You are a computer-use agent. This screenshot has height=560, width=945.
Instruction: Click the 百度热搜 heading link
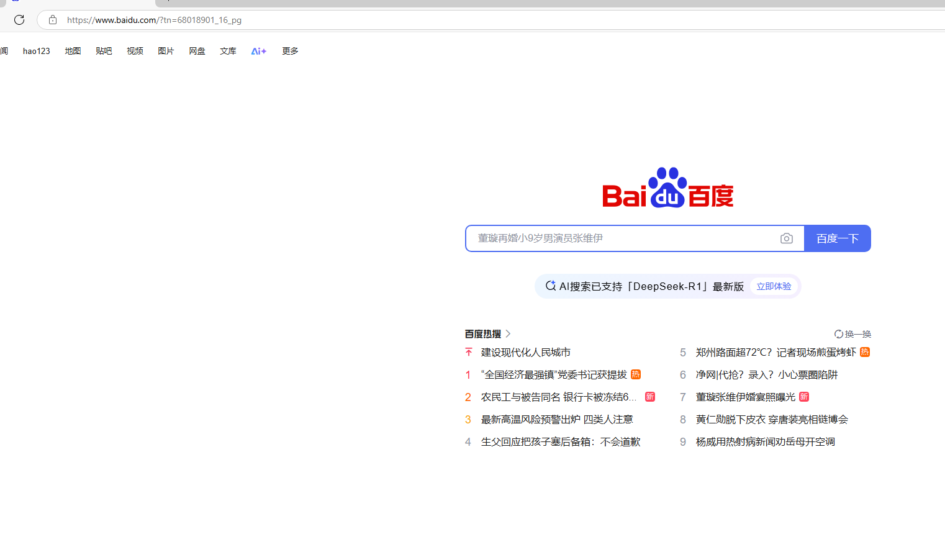(x=483, y=334)
